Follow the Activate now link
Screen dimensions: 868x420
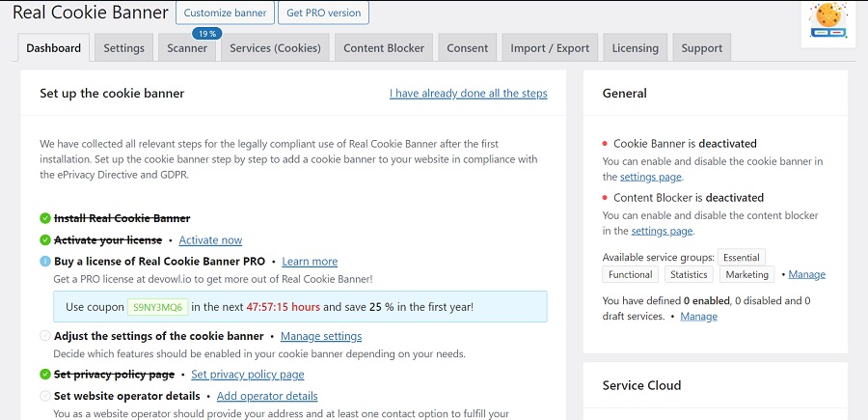tap(210, 240)
